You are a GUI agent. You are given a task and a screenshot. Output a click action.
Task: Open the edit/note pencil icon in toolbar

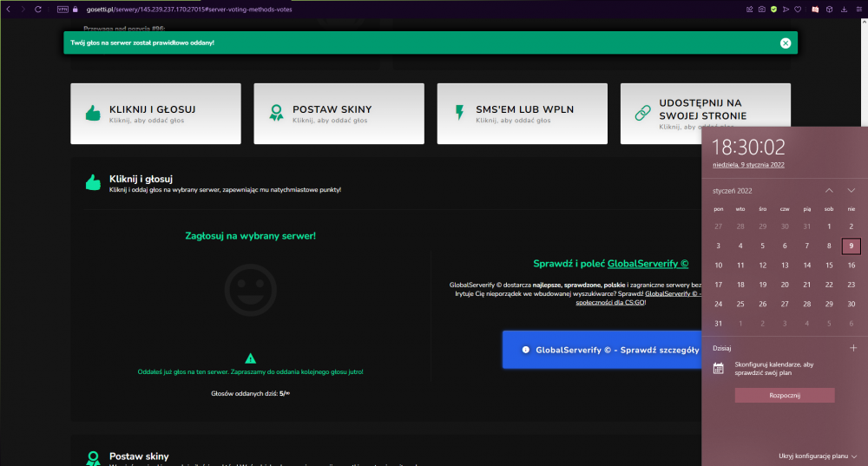click(x=750, y=10)
